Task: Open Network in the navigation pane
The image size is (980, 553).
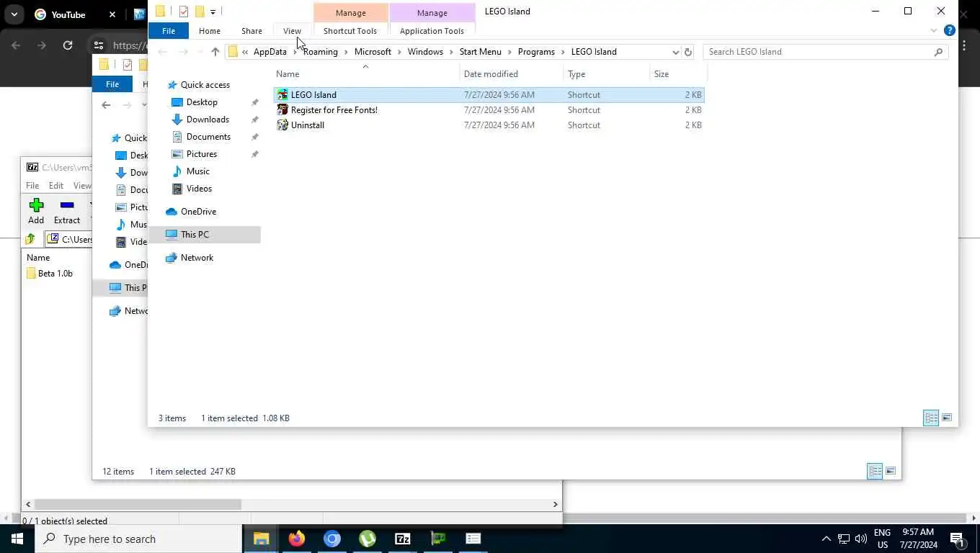Action: point(197,258)
